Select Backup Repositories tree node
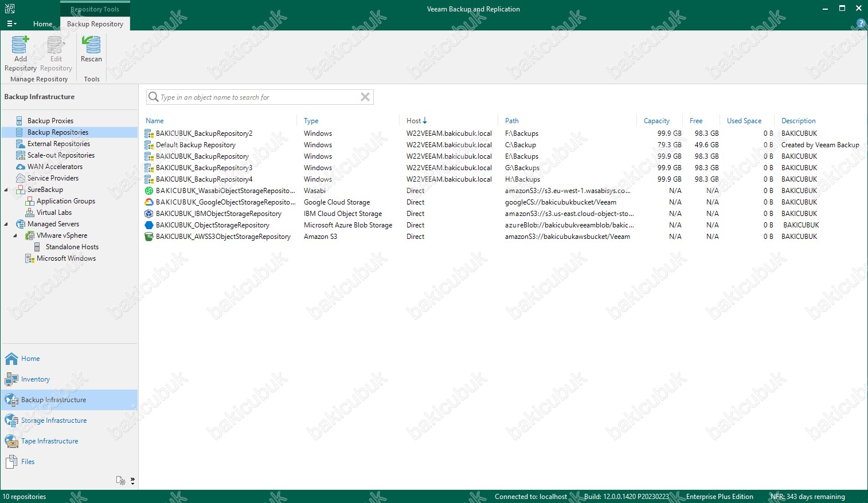 pos(58,132)
